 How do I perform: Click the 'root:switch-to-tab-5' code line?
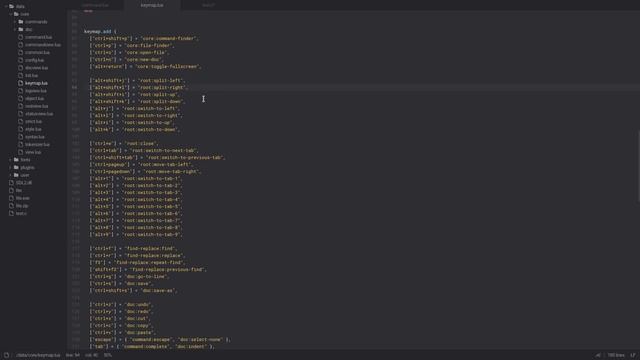coord(136,207)
